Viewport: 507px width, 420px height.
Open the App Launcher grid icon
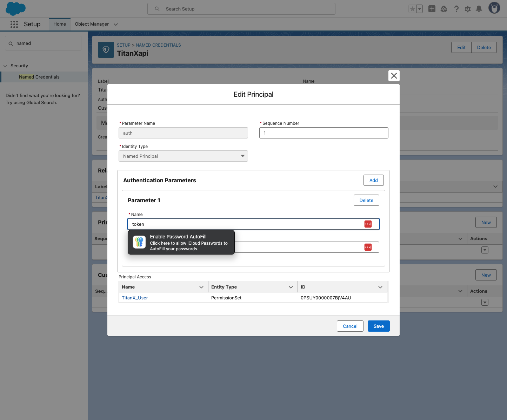tap(14, 24)
